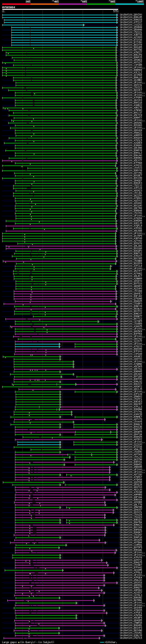Select hit label UniRef100_O80742
146x644 pixels.
[x=131, y=339]
